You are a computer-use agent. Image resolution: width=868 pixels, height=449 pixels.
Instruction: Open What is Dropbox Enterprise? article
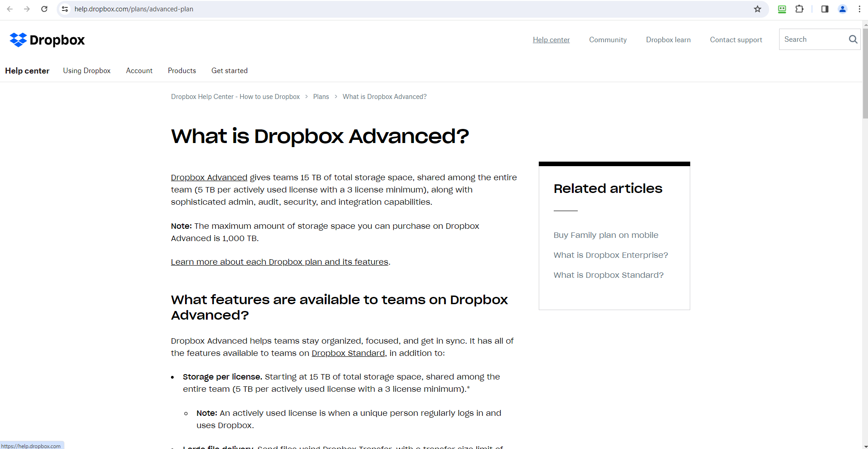click(x=610, y=255)
